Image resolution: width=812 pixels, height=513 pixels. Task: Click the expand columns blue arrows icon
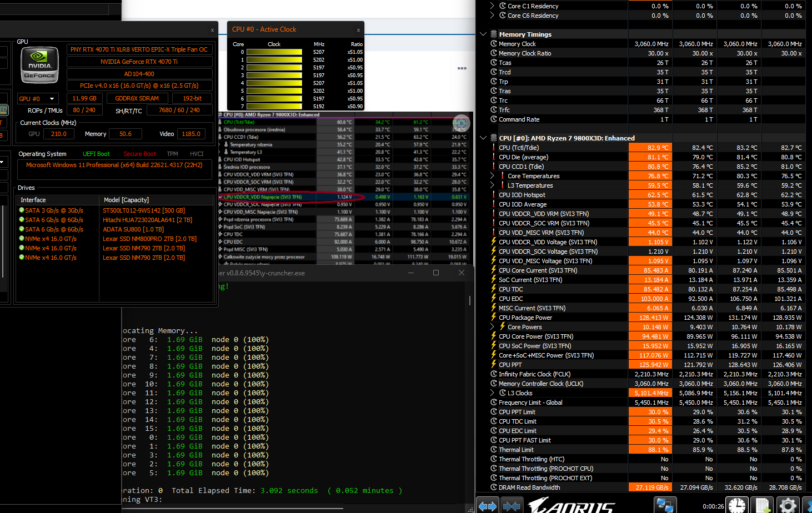(488, 505)
